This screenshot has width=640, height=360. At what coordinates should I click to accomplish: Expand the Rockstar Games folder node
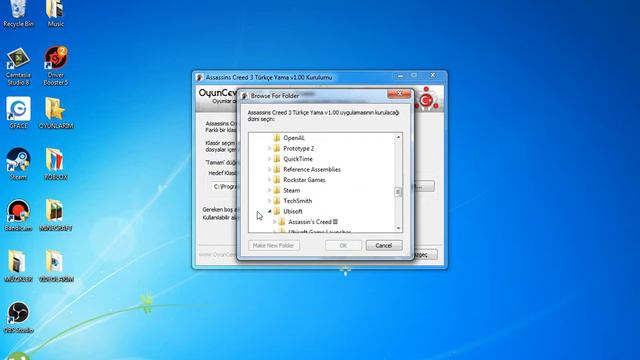point(269,180)
